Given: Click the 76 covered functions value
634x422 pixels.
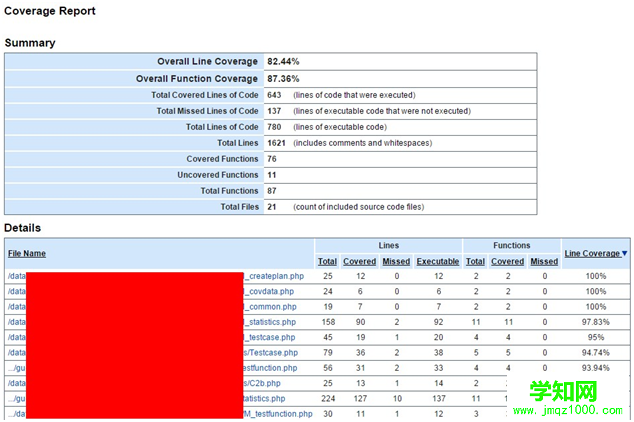Looking at the screenshot, I should pyautogui.click(x=272, y=159).
